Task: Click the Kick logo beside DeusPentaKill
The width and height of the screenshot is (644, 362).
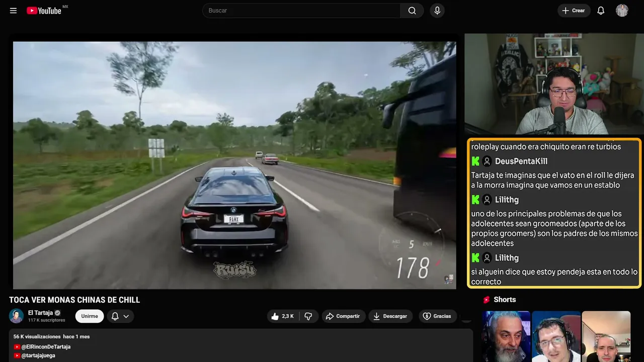Action: pyautogui.click(x=475, y=161)
